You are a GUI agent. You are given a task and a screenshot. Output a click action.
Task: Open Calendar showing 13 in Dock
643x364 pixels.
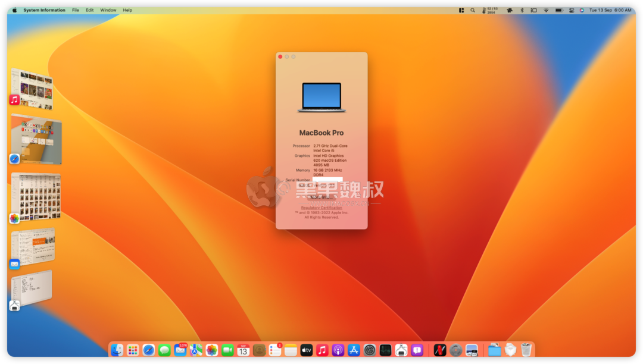(243, 350)
